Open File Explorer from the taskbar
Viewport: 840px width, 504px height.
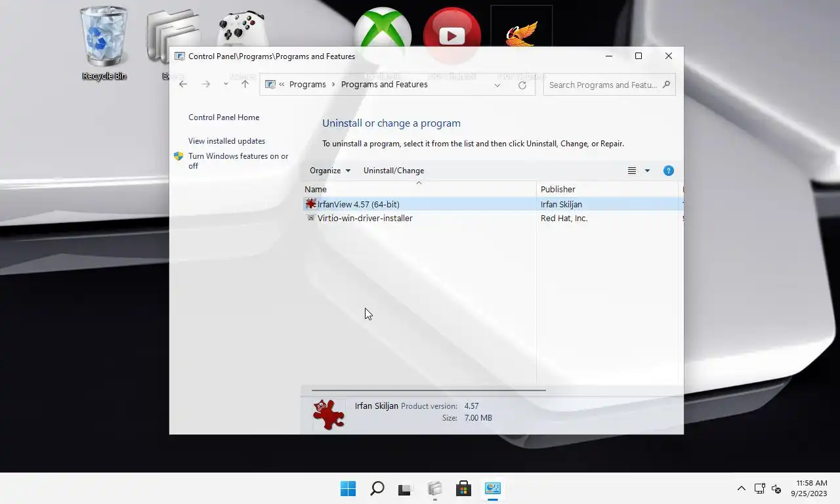pyautogui.click(x=434, y=488)
